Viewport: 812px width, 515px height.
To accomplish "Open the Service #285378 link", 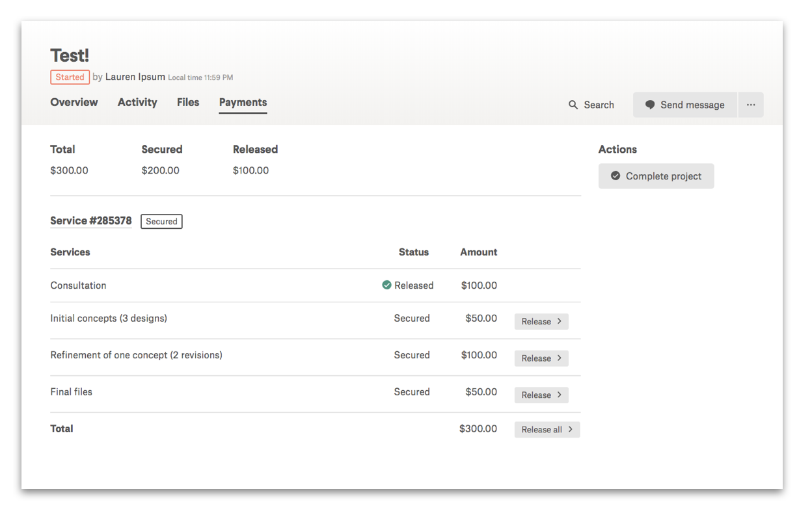I will (91, 221).
